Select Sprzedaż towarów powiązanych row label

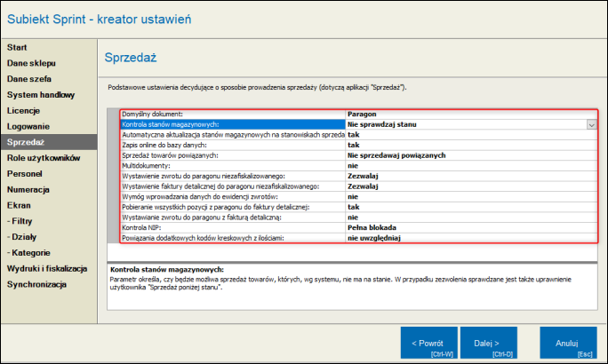[x=233, y=155]
